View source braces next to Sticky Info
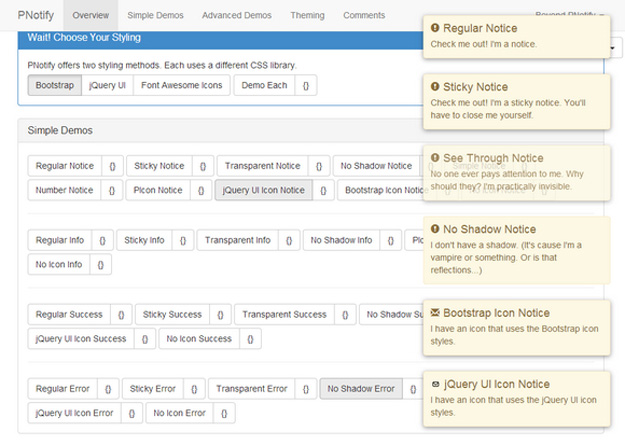 183,241
